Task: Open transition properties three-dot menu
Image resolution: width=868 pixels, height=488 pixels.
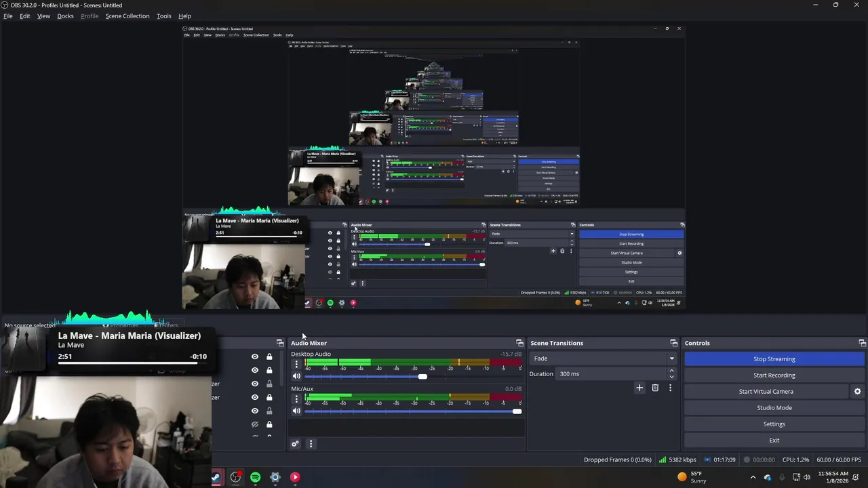Action: (x=670, y=388)
